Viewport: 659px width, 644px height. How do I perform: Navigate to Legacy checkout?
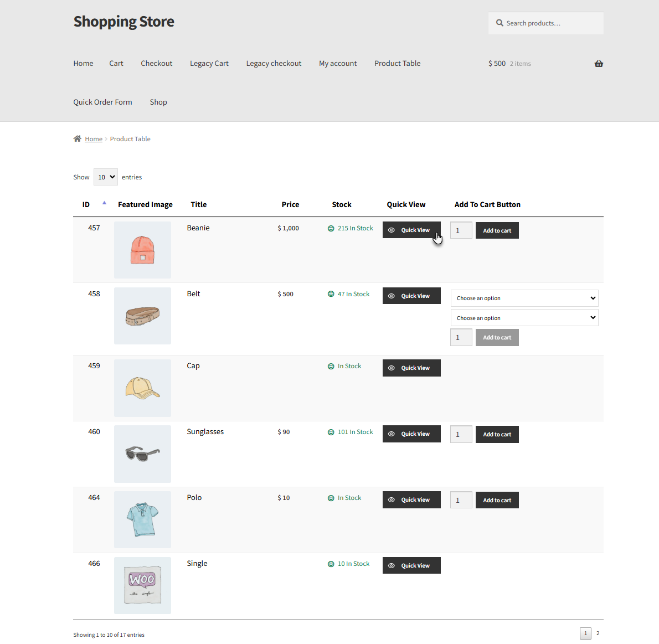[274, 64]
